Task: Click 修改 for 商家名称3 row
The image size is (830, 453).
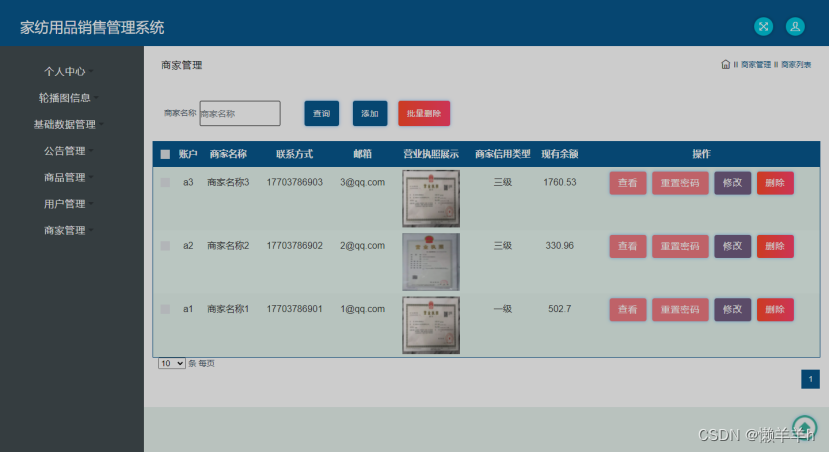Action: pyautogui.click(x=733, y=183)
